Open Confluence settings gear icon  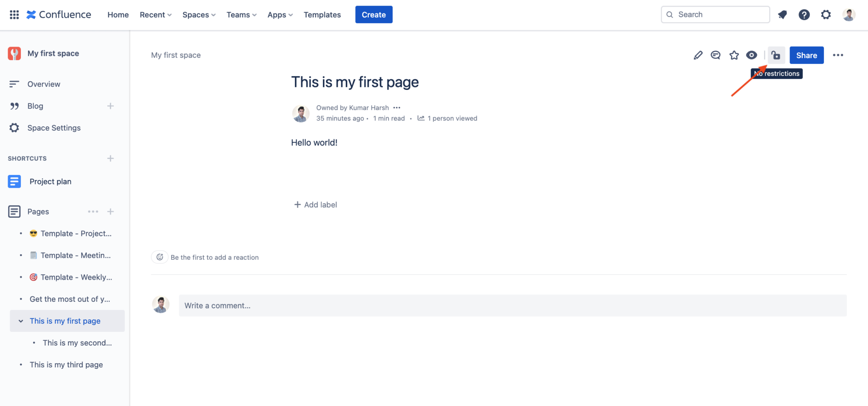coord(826,14)
